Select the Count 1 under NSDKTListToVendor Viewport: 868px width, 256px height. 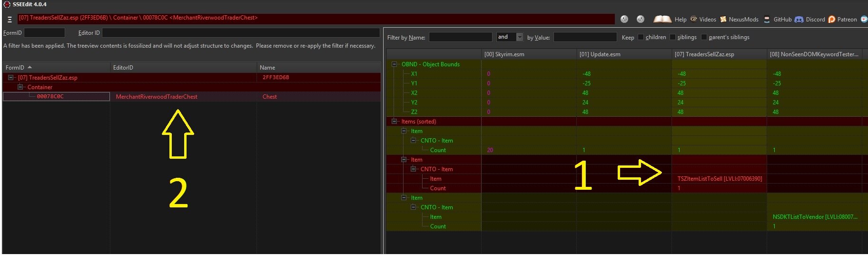(774, 226)
